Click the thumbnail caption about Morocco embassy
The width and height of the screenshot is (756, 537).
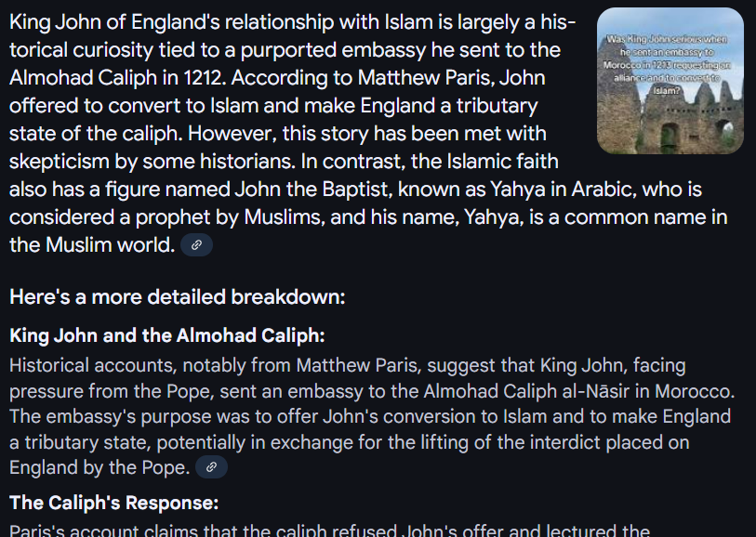(x=667, y=64)
